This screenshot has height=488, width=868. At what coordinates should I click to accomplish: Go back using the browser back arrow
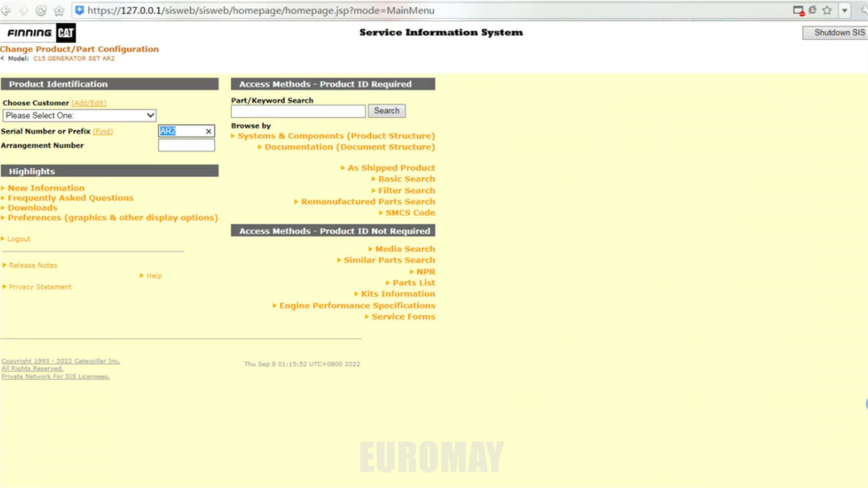(6, 11)
